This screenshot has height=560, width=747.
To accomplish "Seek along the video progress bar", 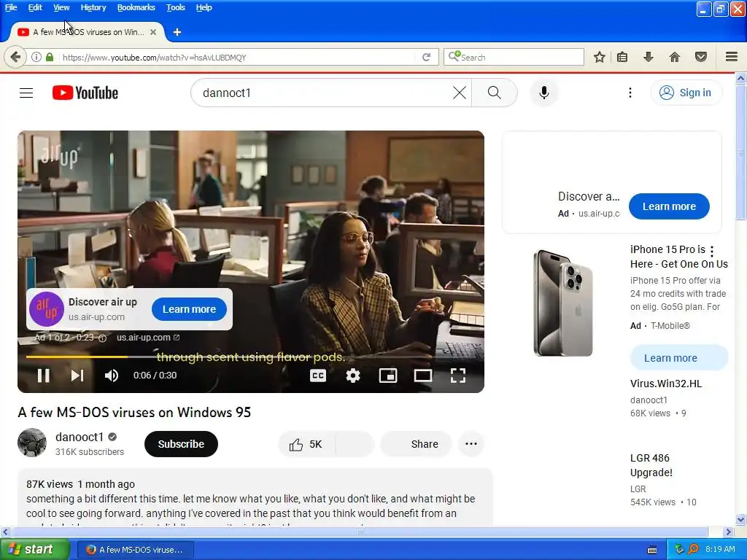I will (x=251, y=356).
